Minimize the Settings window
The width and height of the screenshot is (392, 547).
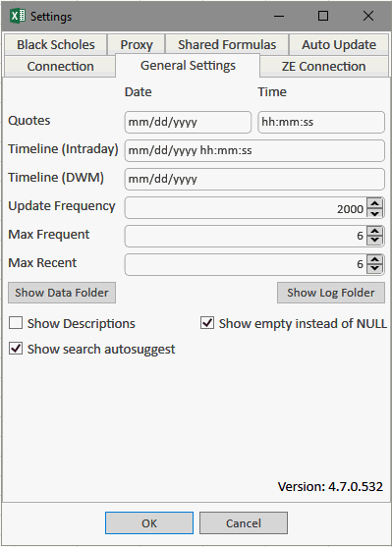[x=279, y=16]
